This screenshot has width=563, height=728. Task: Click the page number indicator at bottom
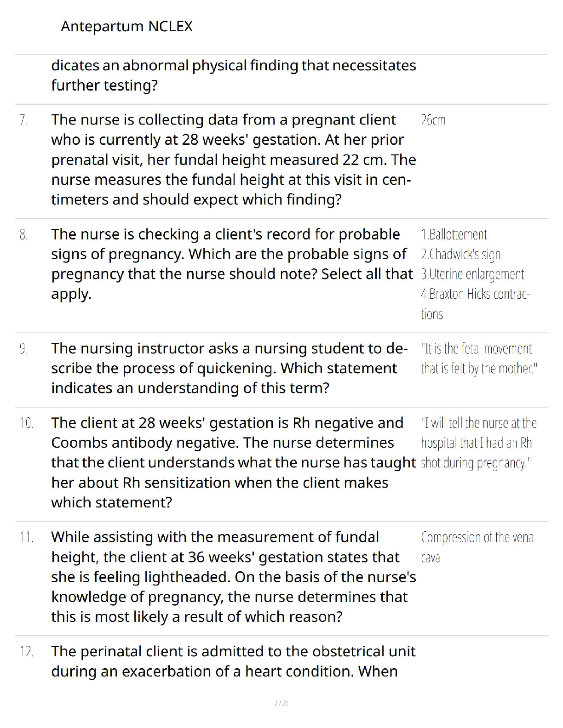tap(281, 703)
